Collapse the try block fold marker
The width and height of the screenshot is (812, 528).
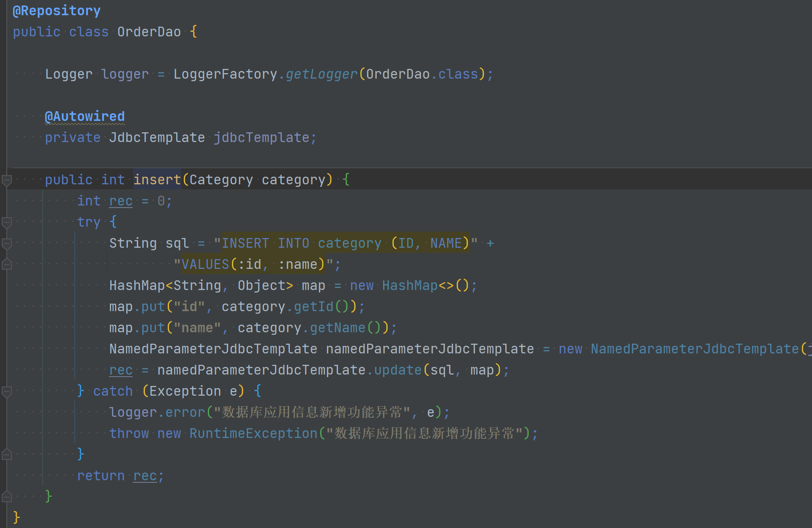(x=7, y=222)
